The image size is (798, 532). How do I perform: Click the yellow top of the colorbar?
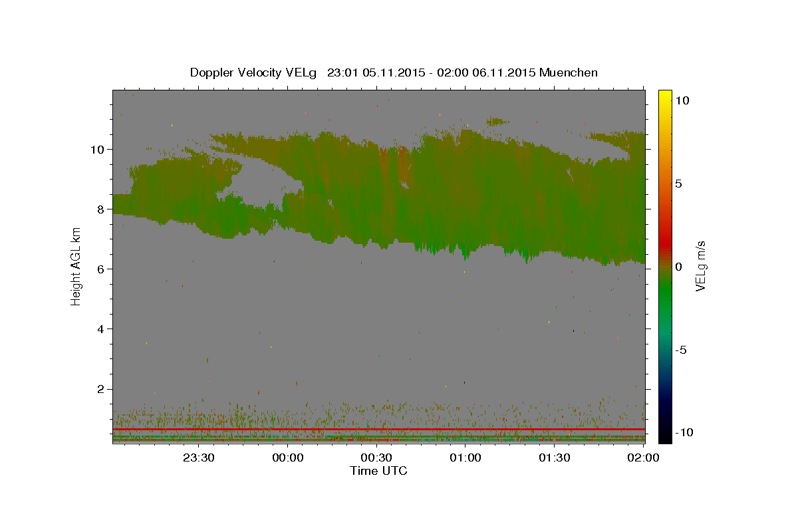(x=665, y=95)
